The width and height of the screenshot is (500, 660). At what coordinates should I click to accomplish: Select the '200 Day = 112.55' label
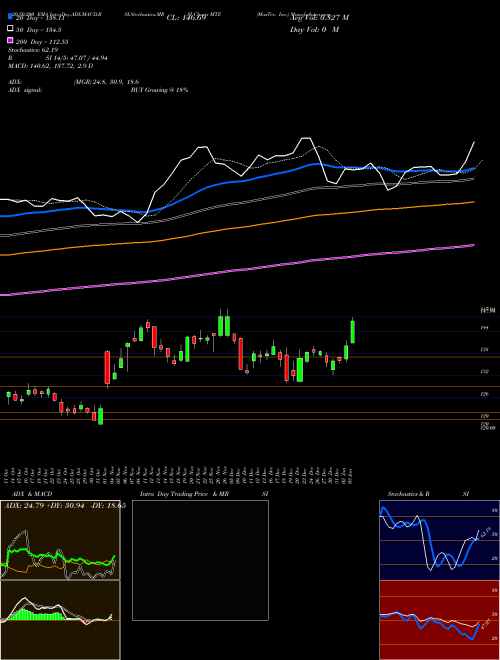[x=42, y=42]
